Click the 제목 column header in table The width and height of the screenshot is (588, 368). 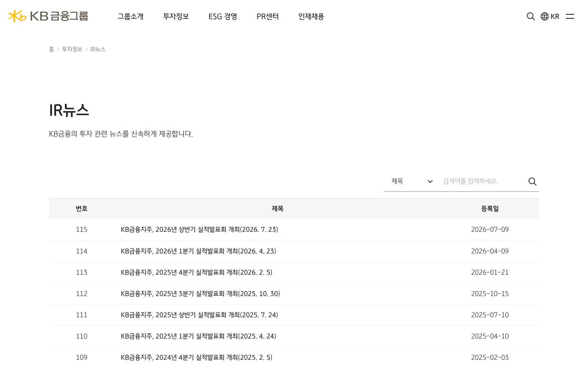pos(277,209)
